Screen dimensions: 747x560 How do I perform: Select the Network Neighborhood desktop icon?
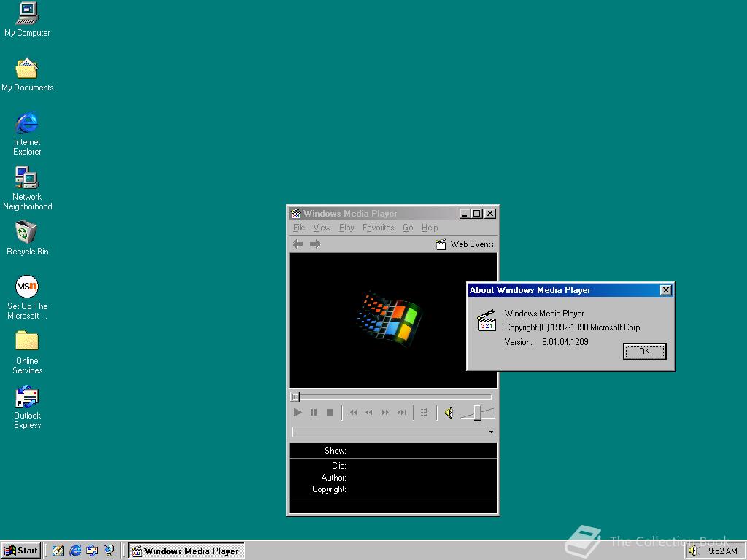[27, 188]
